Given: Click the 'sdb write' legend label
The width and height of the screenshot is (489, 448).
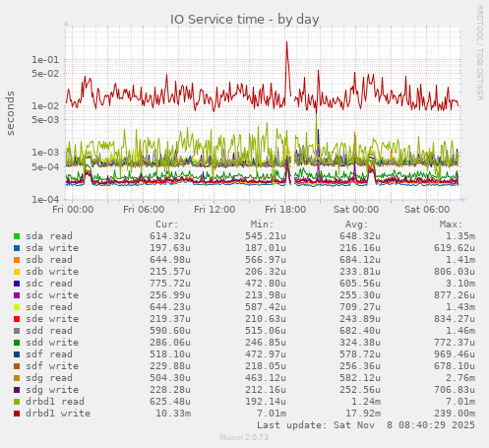Looking at the screenshot, I should pyautogui.click(x=52, y=272).
